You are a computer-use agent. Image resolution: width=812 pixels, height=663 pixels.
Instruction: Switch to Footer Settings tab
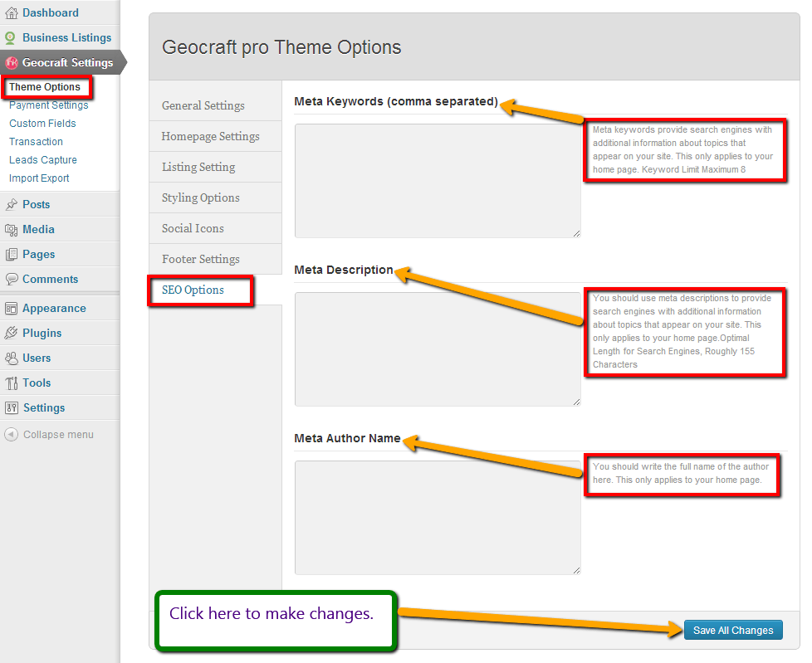pos(215,259)
